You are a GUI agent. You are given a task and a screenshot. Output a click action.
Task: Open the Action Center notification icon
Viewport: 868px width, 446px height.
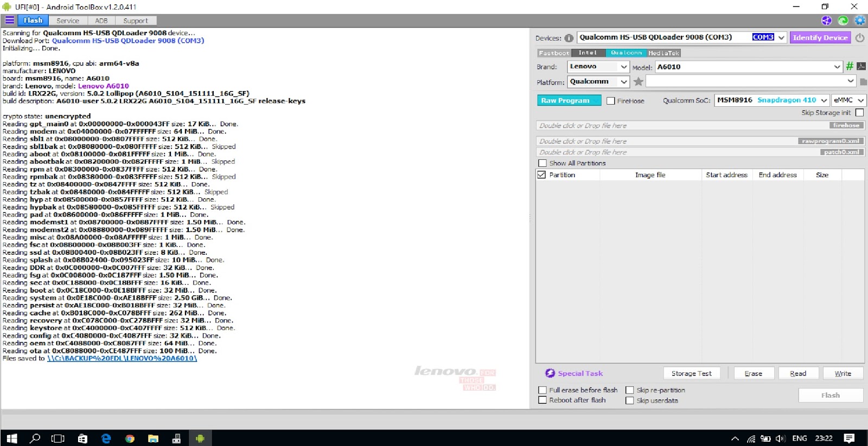tap(850, 438)
